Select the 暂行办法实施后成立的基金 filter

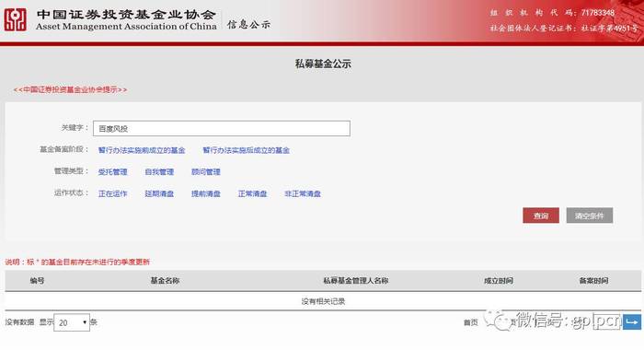[246, 150]
